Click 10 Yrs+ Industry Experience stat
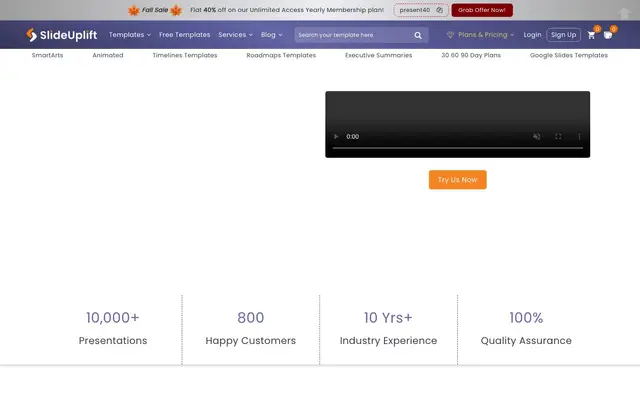This screenshot has width=640, height=400. [x=388, y=329]
